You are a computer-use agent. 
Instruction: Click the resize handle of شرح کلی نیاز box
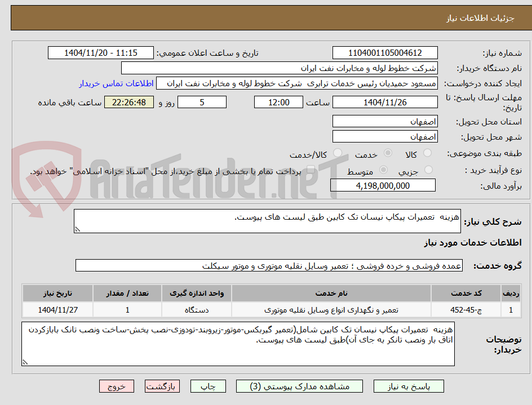click(x=77, y=230)
